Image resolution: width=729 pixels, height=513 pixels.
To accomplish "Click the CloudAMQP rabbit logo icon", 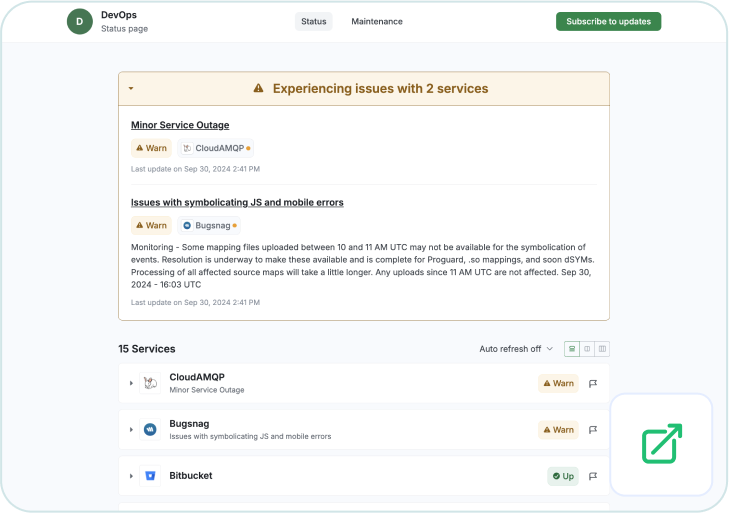I will (x=150, y=383).
